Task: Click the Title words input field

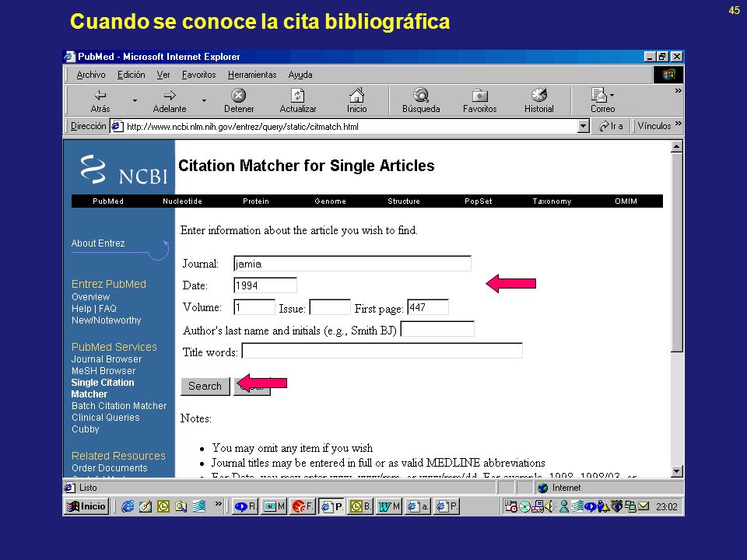Action: 382,351
